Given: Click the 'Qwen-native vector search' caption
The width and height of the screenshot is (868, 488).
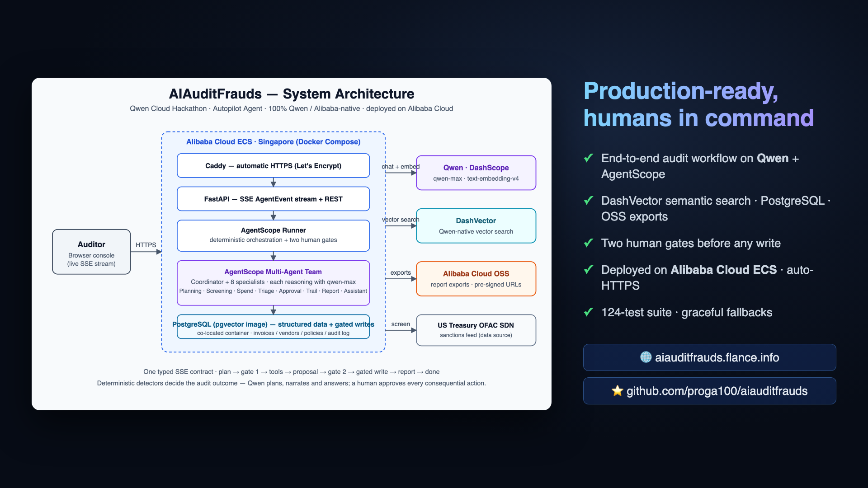Looking at the screenshot, I should [476, 231].
